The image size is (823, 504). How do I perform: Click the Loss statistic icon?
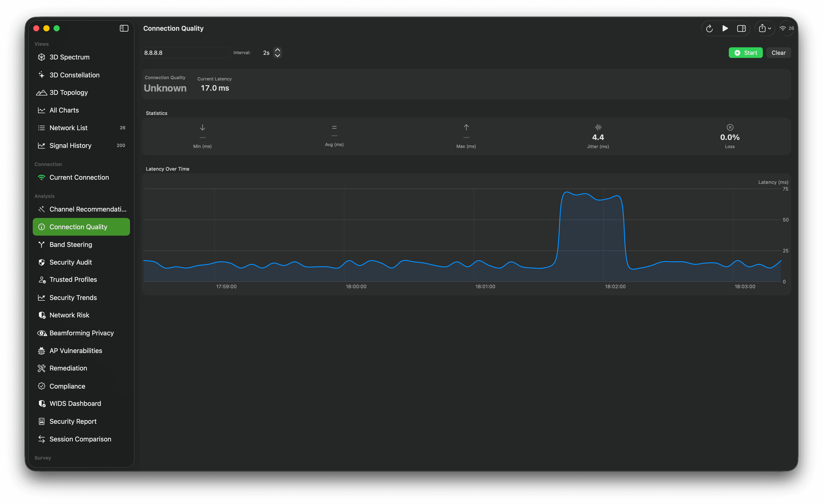[x=730, y=127]
